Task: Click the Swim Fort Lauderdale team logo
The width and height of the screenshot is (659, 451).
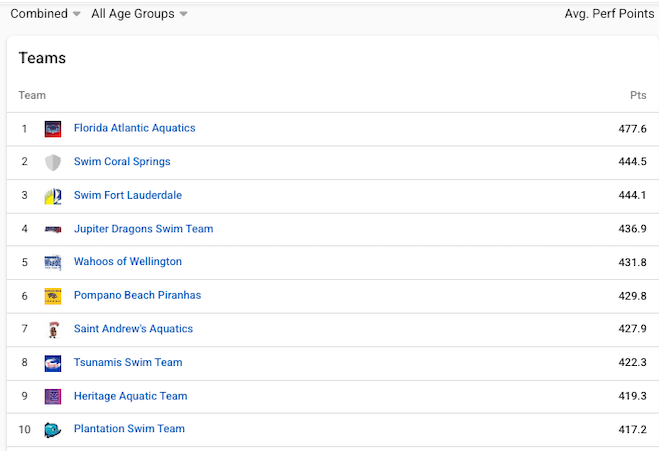Action: pos(53,196)
